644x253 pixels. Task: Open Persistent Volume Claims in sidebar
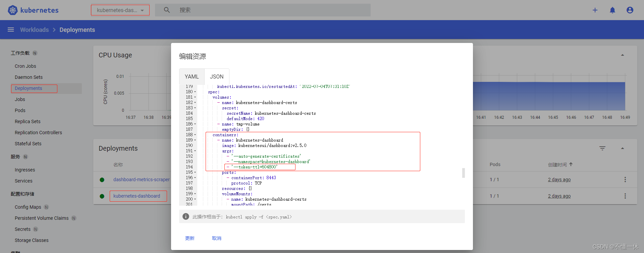42,218
